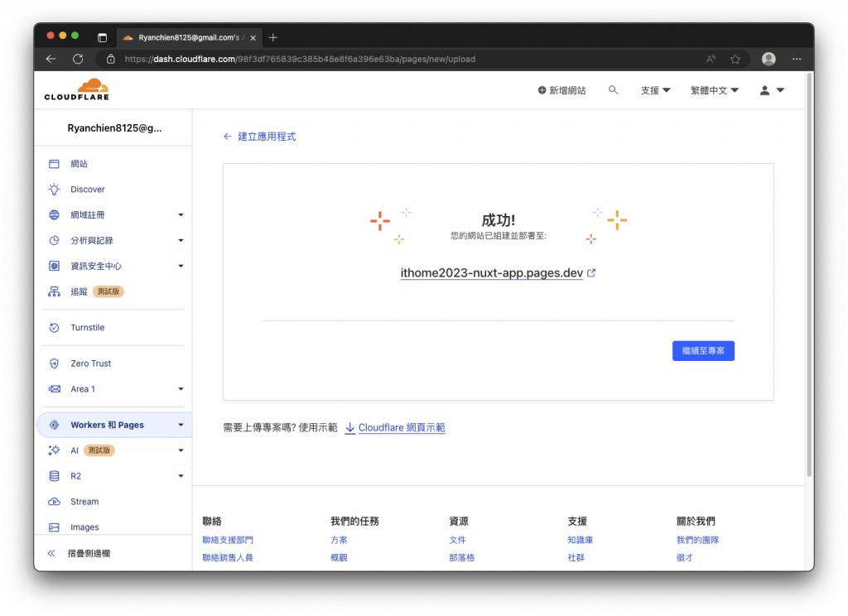Viewport: 848px width, 616px height.
Task: Open 方案 footer link
Action: click(339, 540)
